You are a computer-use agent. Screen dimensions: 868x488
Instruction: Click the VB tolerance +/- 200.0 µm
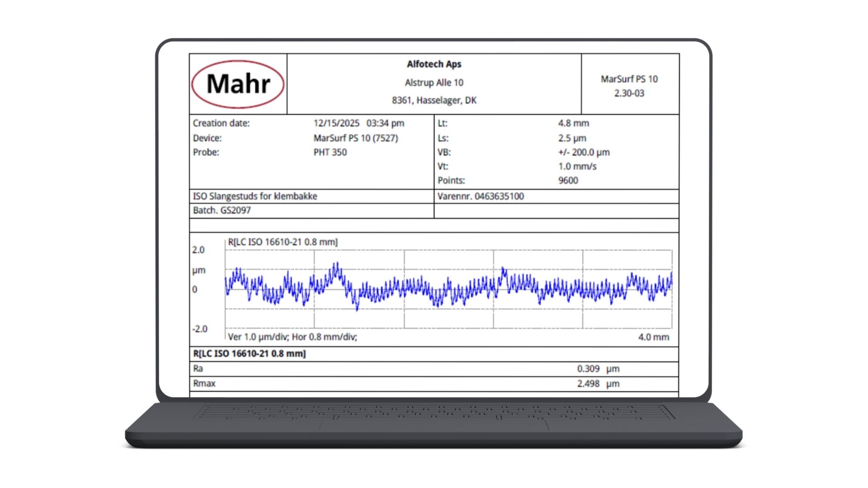[x=583, y=152]
